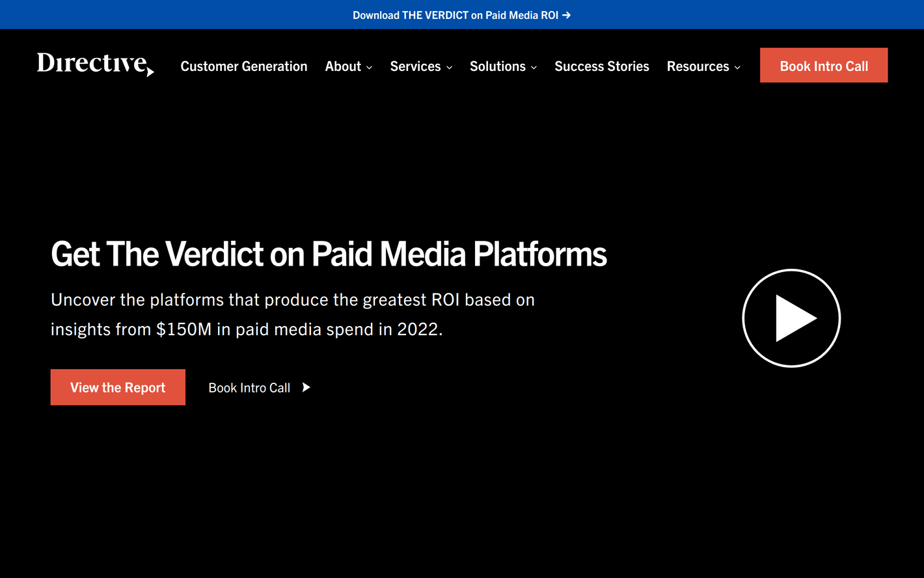Click the View the Report button
Viewport: 924px width, 578px height.
pyautogui.click(x=118, y=387)
